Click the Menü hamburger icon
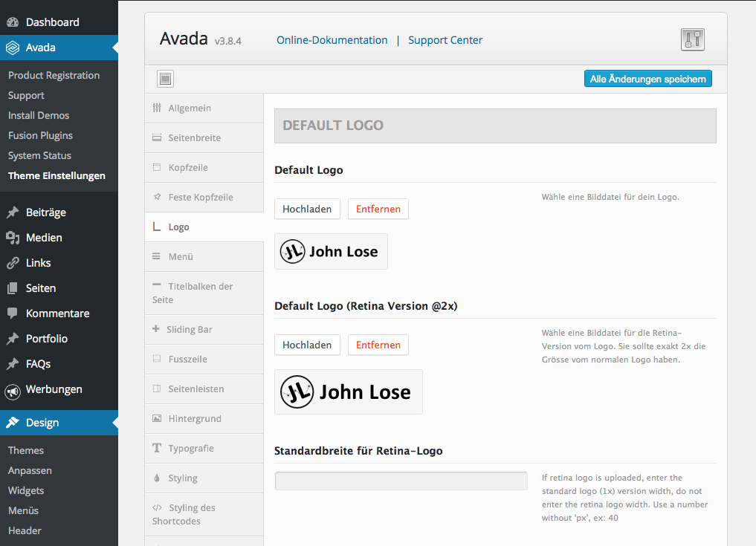This screenshot has height=546, width=756. pyautogui.click(x=156, y=256)
